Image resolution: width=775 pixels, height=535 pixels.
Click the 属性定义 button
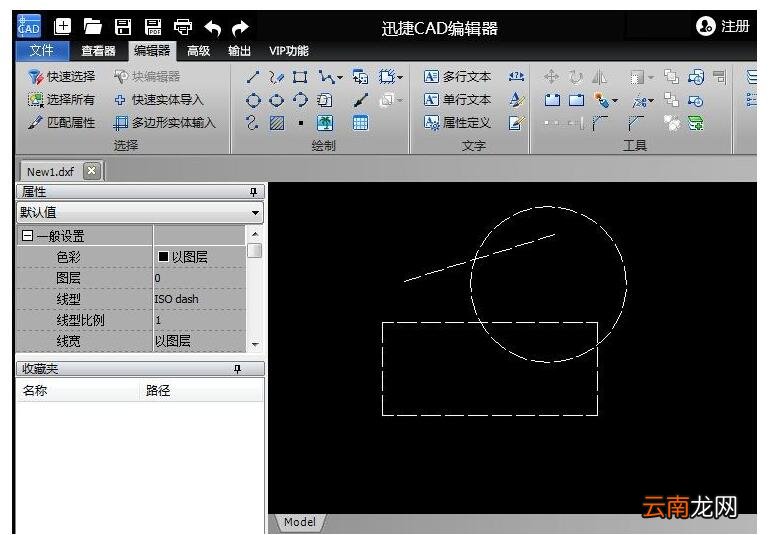458,123
